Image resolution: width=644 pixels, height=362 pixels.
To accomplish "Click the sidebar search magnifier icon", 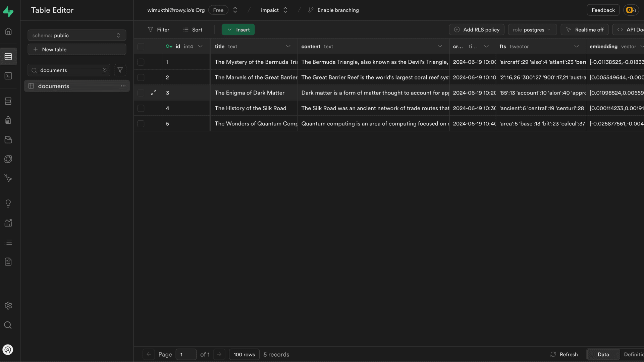I will tap(8, 325).
